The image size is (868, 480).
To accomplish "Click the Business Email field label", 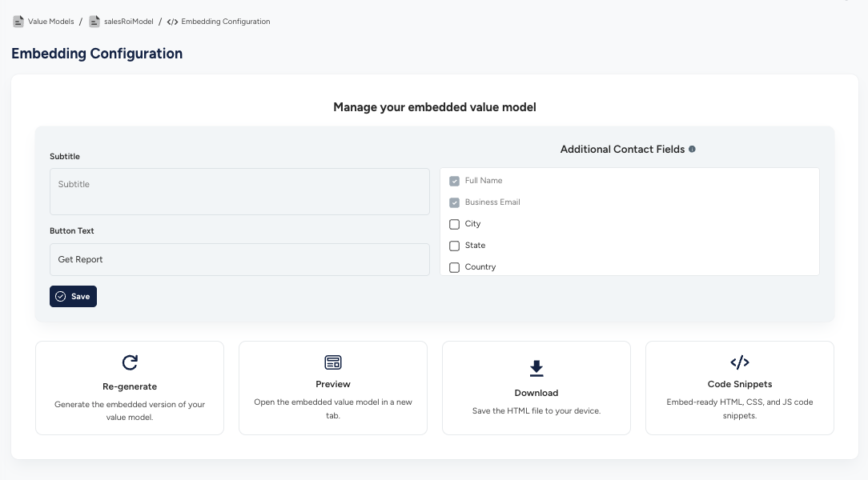I will pos(492,202).
